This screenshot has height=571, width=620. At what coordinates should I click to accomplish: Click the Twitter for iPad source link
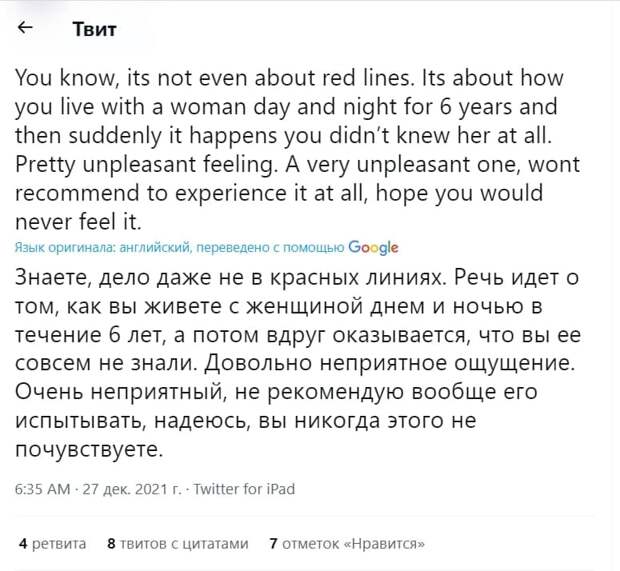pos(244,489)
